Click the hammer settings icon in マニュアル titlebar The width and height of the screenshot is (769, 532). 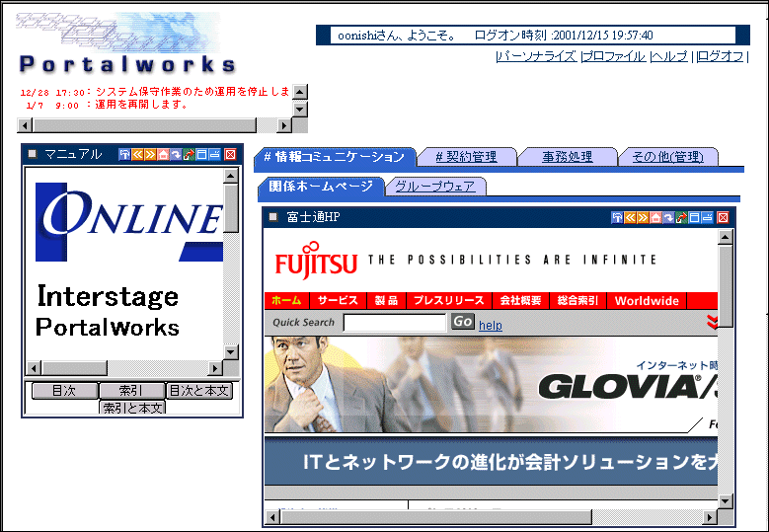coord(124,155)
